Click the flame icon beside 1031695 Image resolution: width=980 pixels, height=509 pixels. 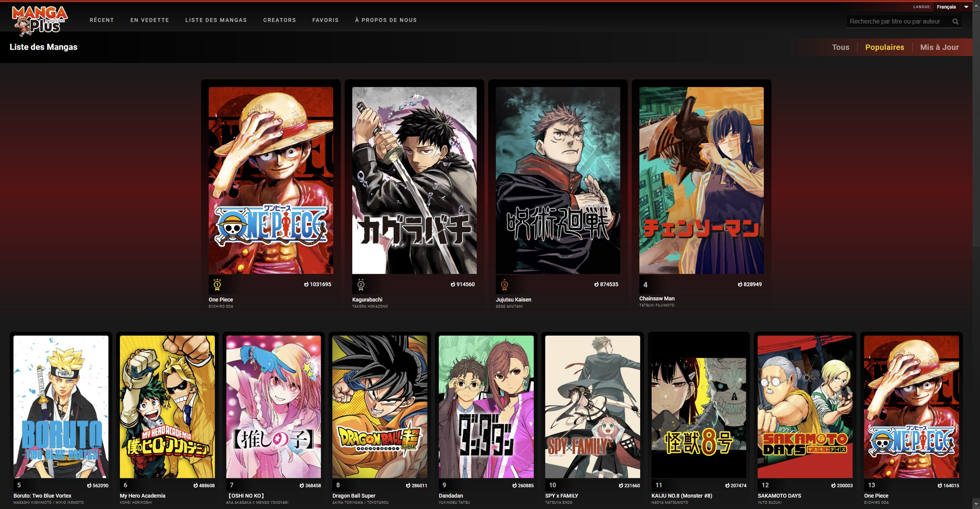(306, 284)
